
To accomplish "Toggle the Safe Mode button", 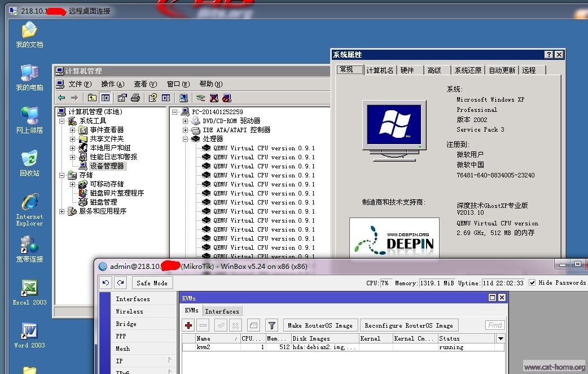I will tap(152, 283).
